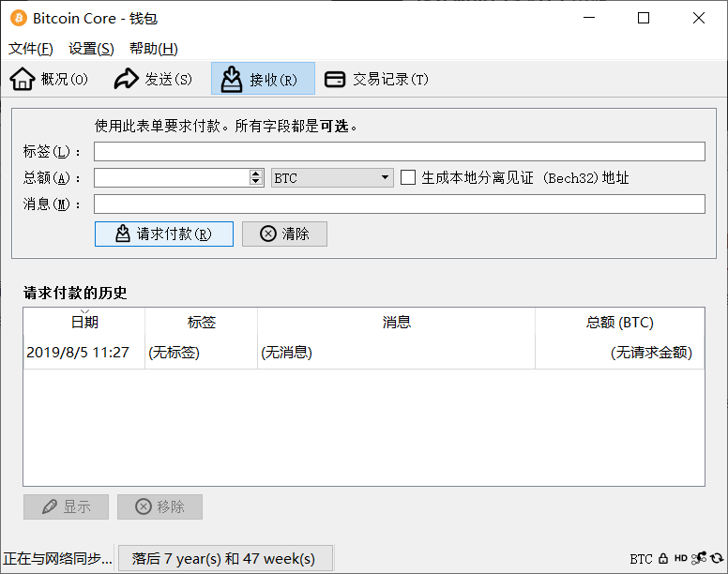
Task: Click the 移除 remove button
Action: pos(159,506)
